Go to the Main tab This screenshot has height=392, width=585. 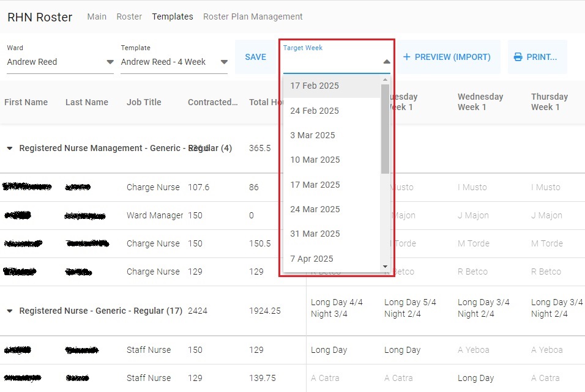pyautogui.click(x=97, y=17)
